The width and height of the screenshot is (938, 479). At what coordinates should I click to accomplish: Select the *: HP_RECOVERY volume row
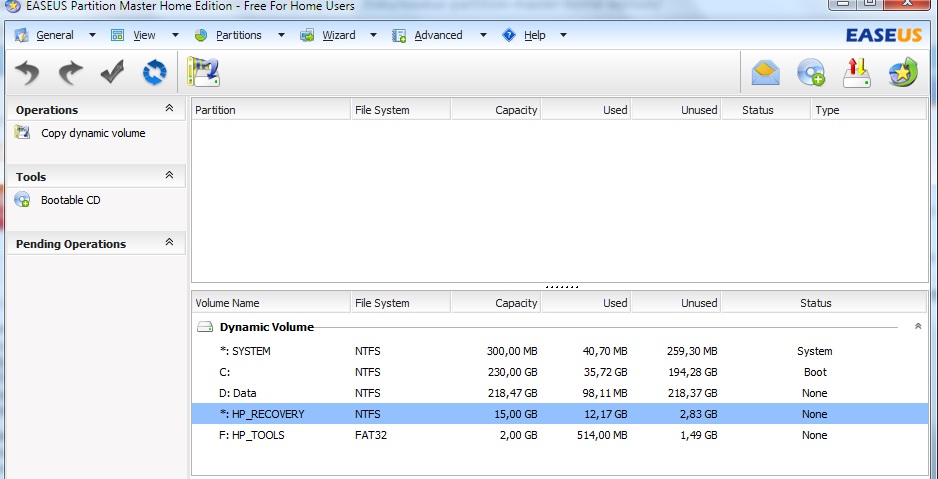560,414
